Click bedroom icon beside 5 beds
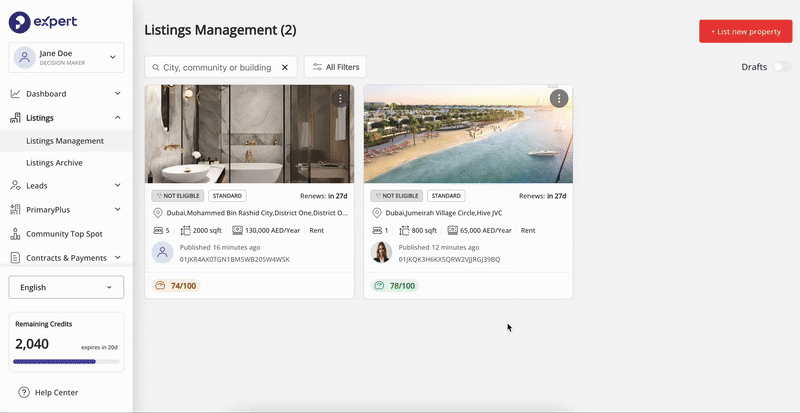Viewport: 800px width, 413px height. point(158,230)
